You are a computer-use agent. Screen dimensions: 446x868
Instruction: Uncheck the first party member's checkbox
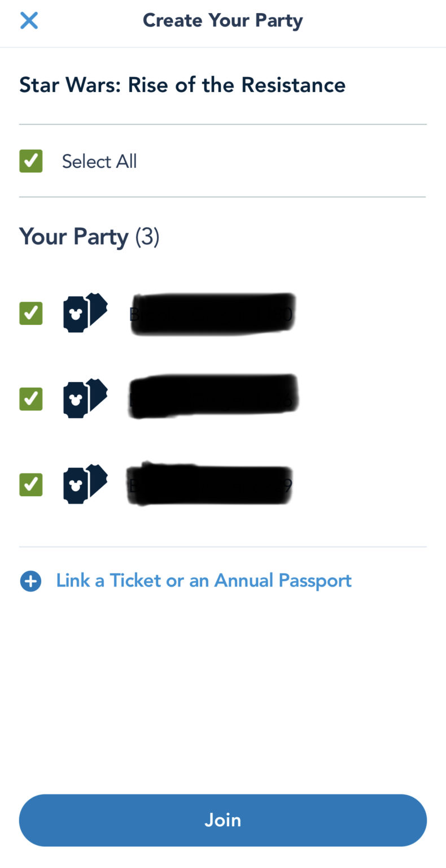tap(31, 313)
